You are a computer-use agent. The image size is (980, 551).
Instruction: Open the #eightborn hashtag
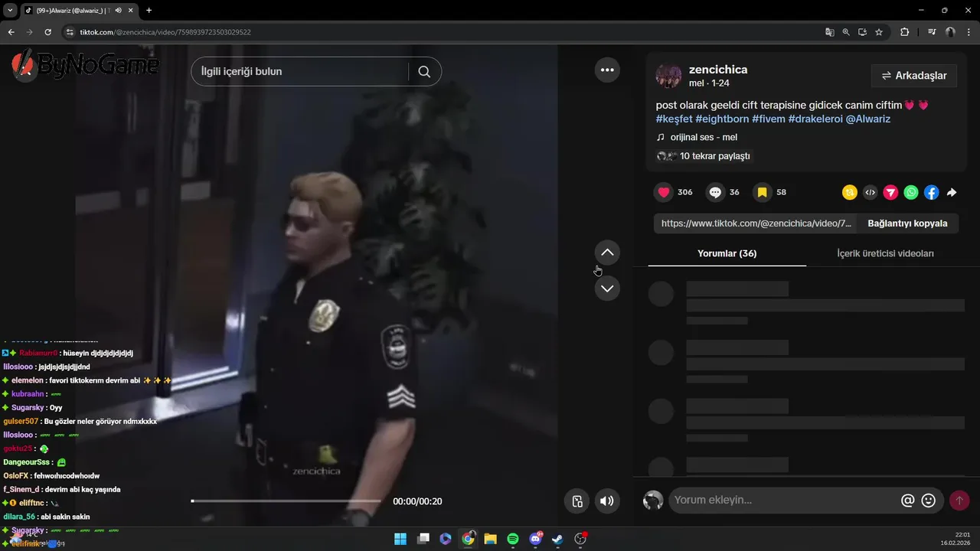[722, 119]
